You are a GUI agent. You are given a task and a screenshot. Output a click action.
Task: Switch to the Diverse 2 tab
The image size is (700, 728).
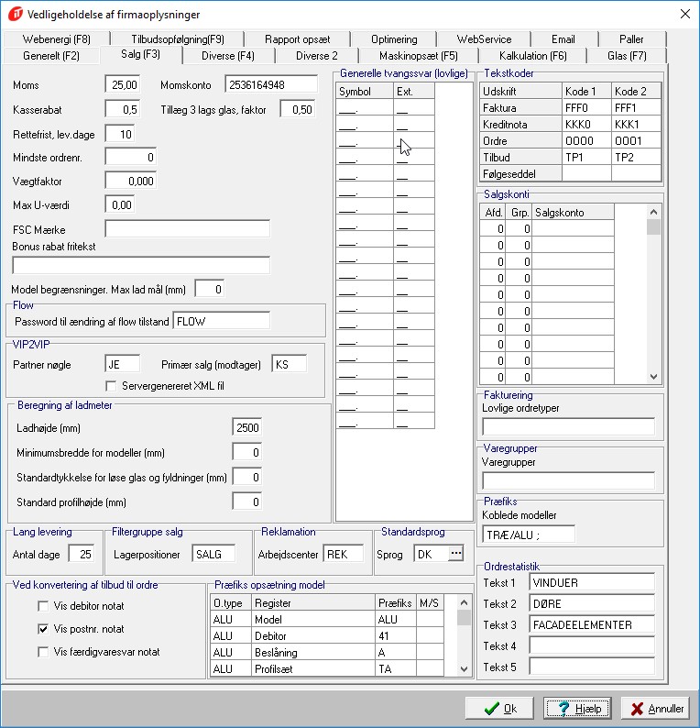tap(317, 56)
